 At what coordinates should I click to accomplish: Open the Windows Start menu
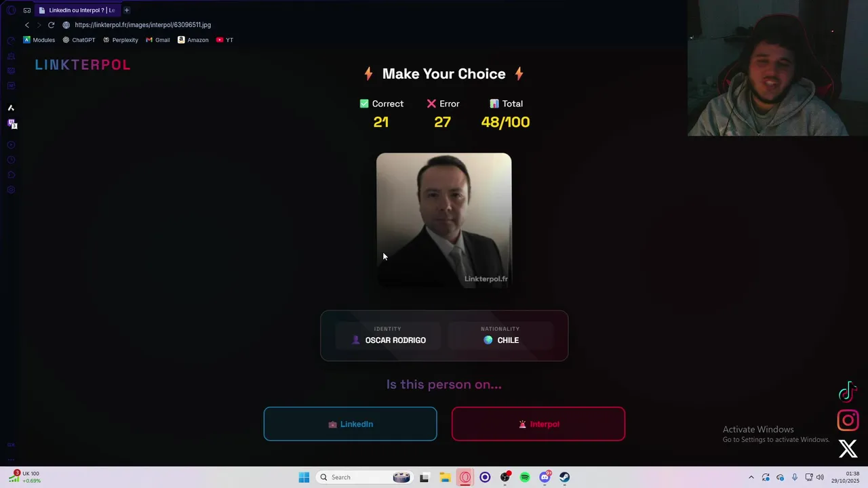click(x=304, y=477)
